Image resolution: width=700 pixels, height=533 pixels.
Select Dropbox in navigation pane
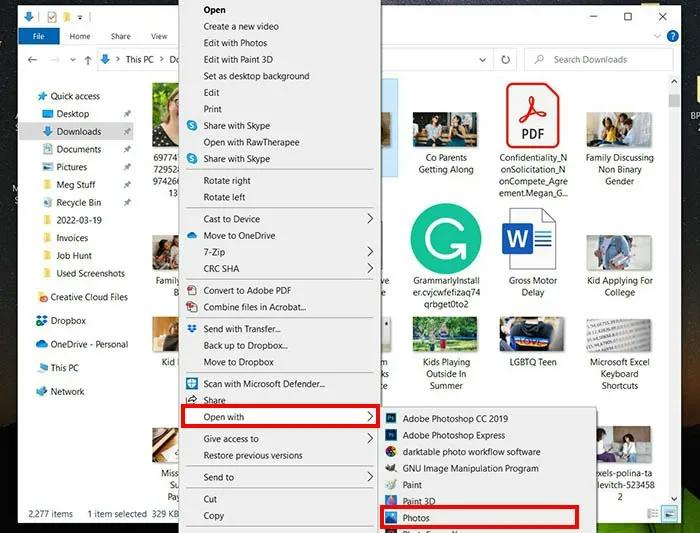[61, 321]
